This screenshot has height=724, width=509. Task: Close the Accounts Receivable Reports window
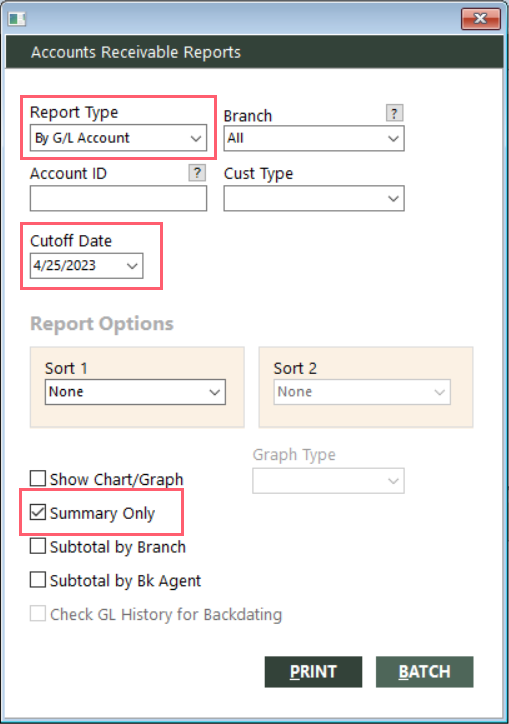coord(480,18)
